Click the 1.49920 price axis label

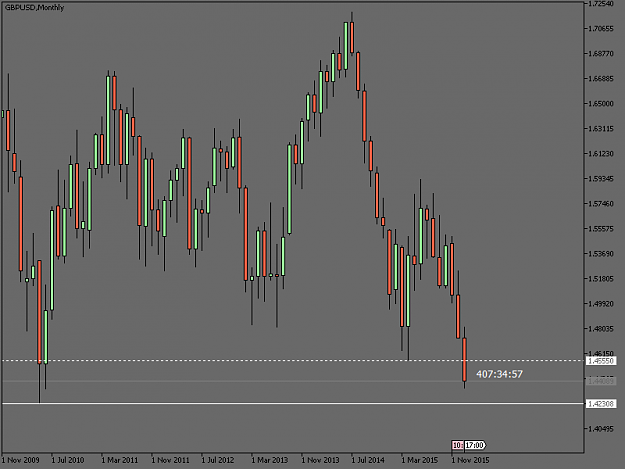click(601, 304)
